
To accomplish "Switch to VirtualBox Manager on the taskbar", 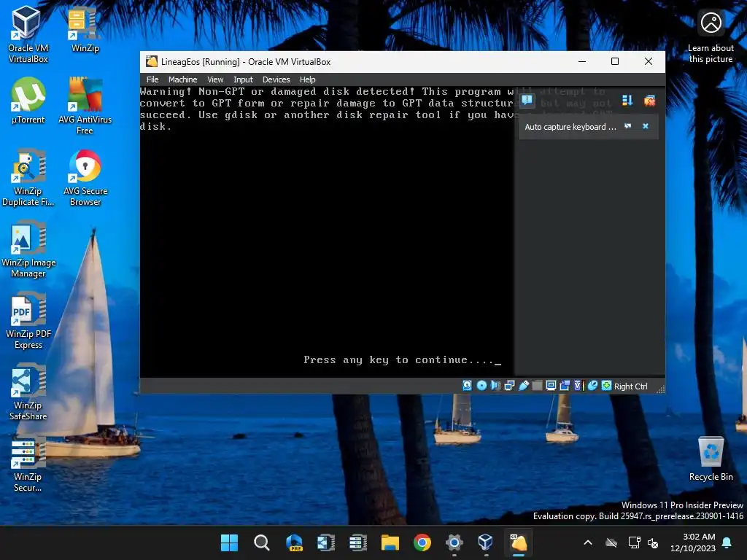I will pyautogui.click(x=485, y=542).
